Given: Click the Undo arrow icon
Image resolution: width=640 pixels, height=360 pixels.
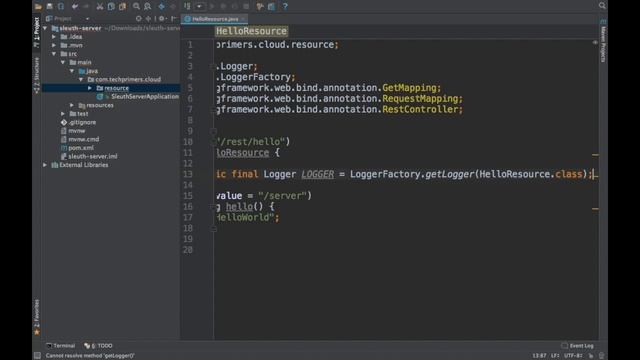Looking at the screenshot, I should [75, 6].
